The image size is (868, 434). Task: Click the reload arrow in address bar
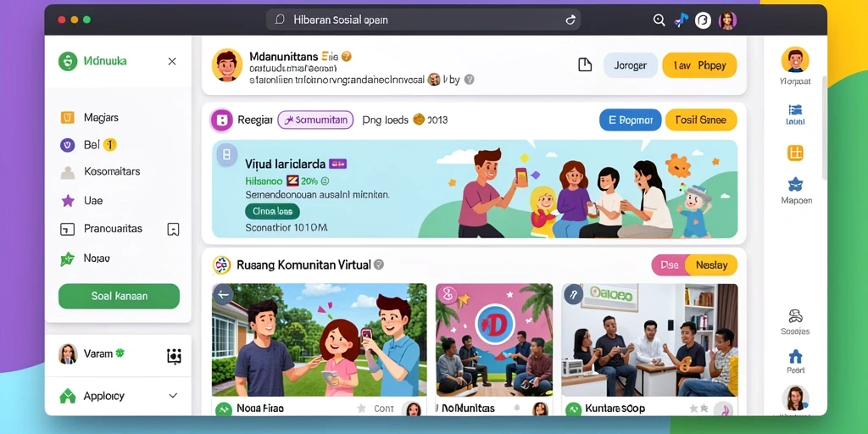click(x=570, y=20)
